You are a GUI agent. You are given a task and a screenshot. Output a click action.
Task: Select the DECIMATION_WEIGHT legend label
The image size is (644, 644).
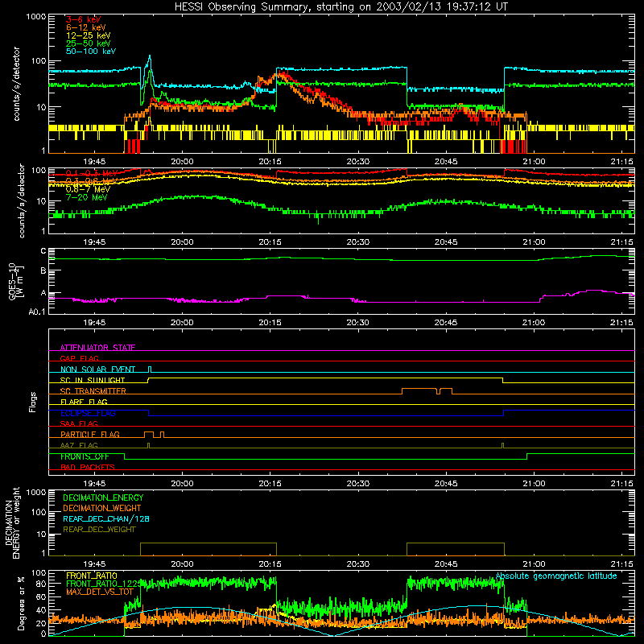point(102,508)
